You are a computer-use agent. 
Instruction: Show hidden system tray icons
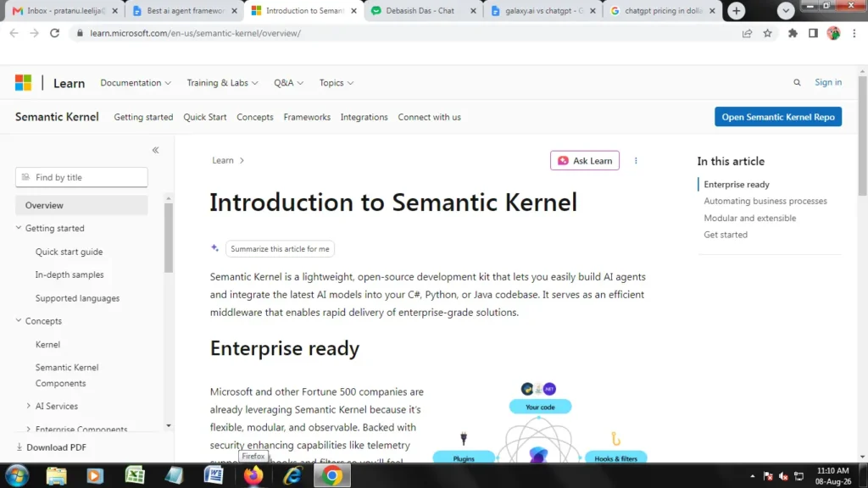click(x=753, y=476)
